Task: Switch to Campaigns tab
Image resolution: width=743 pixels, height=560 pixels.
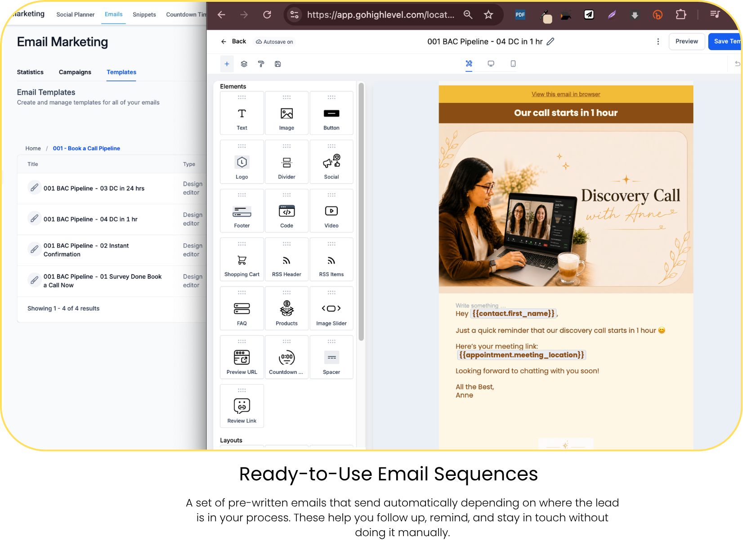Action: pyautogui.click(x=75, y=72)
